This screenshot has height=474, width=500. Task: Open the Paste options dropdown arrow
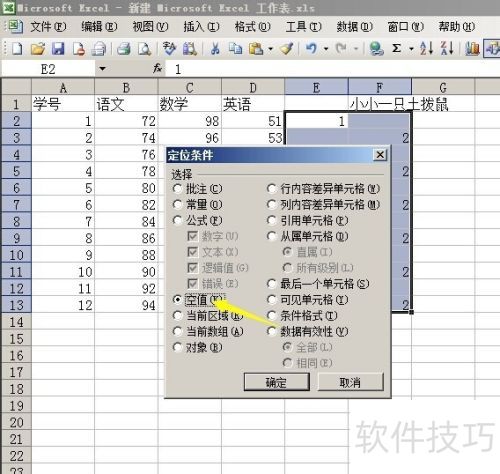coord(270,49)
